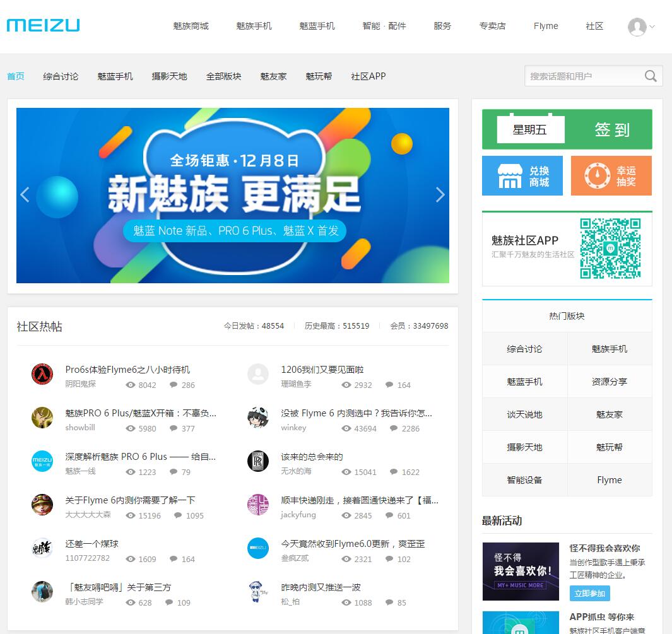Open activity title 怪不得我会喜欢你
The image size is (672, 634).
[604, 548]
